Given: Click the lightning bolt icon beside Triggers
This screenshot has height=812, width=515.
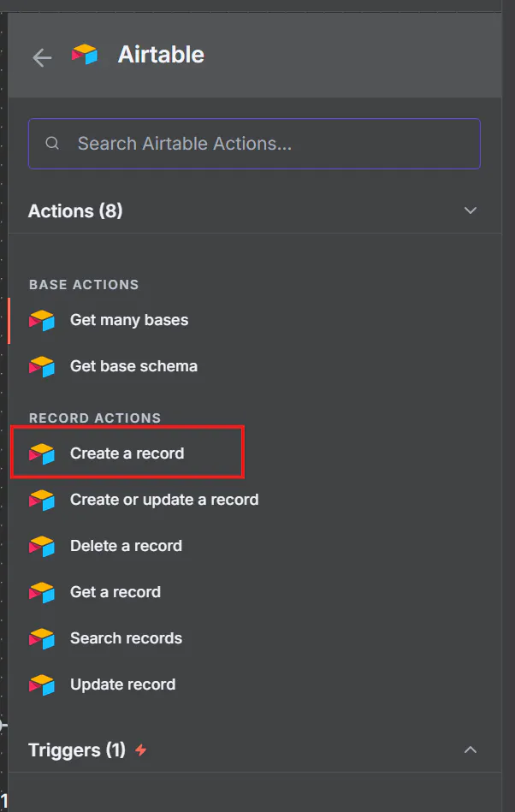Looking at the screenshot, I should (x=141, y=750).
